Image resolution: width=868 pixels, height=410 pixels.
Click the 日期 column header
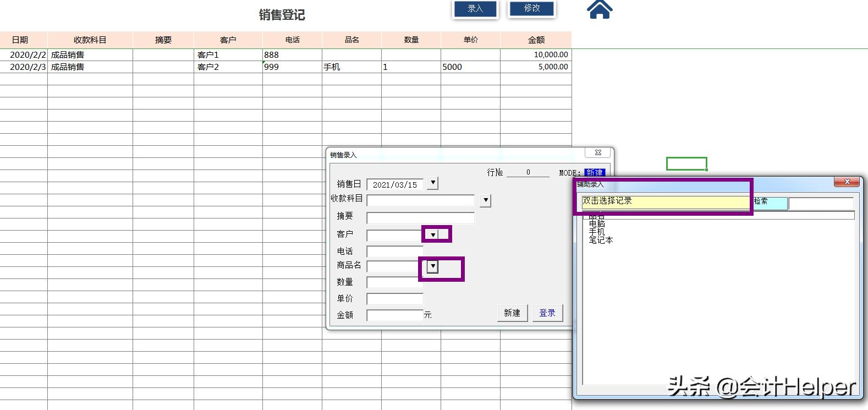pos(24,40)
